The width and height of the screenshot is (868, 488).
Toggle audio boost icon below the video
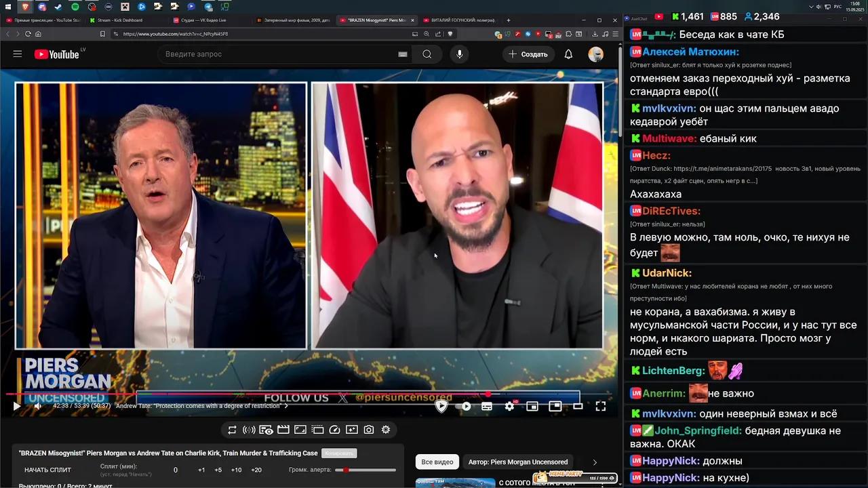tap(249, 430)
